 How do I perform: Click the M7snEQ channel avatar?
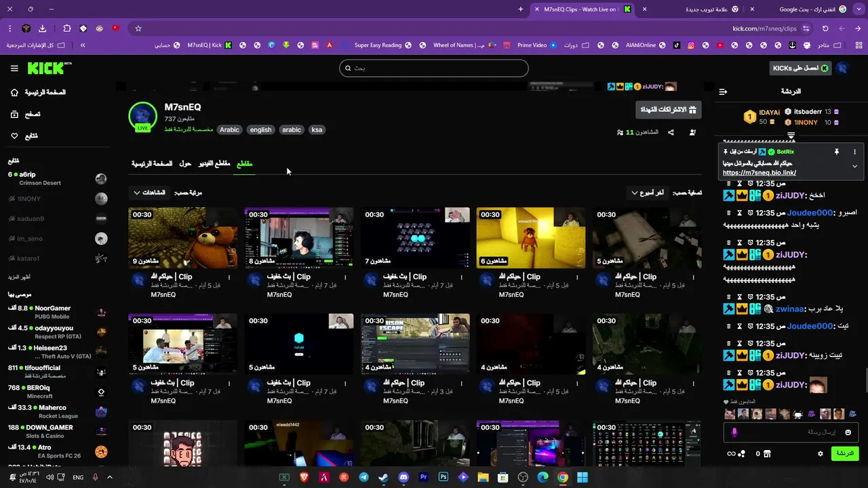[143, 117]
